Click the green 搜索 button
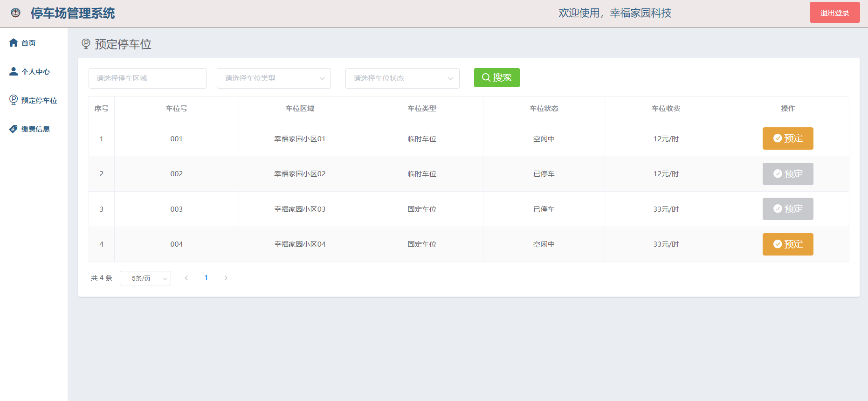 coord(496,77)
